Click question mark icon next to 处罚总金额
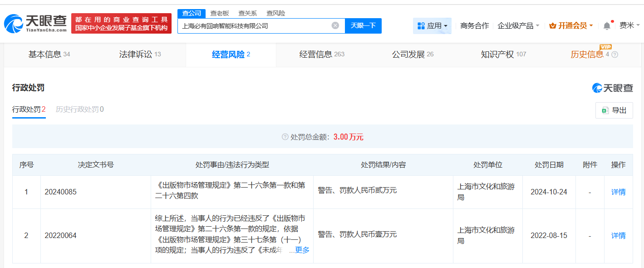The image size is (644, 268). pyautogui.click(x=285, y=137)
